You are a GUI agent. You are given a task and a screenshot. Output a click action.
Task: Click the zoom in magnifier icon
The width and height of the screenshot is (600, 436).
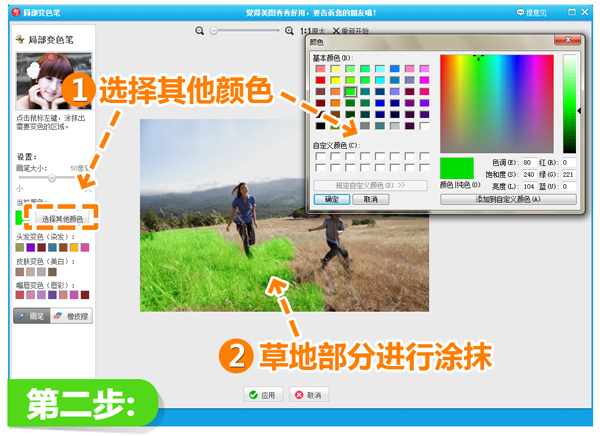tap(291, 32)
